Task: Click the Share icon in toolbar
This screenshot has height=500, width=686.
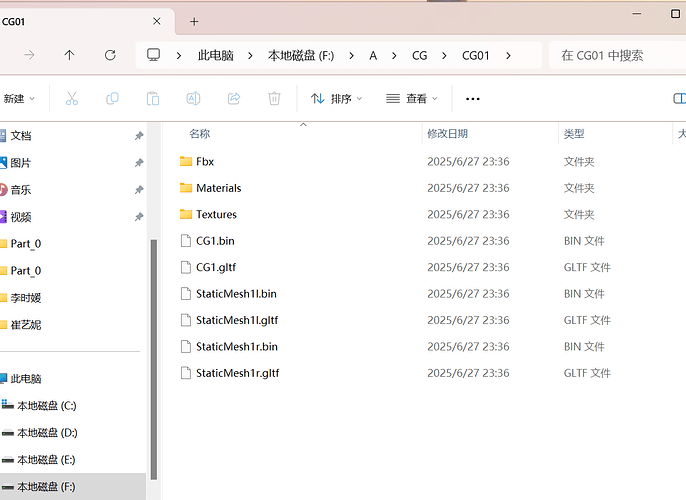Action: 234,98
